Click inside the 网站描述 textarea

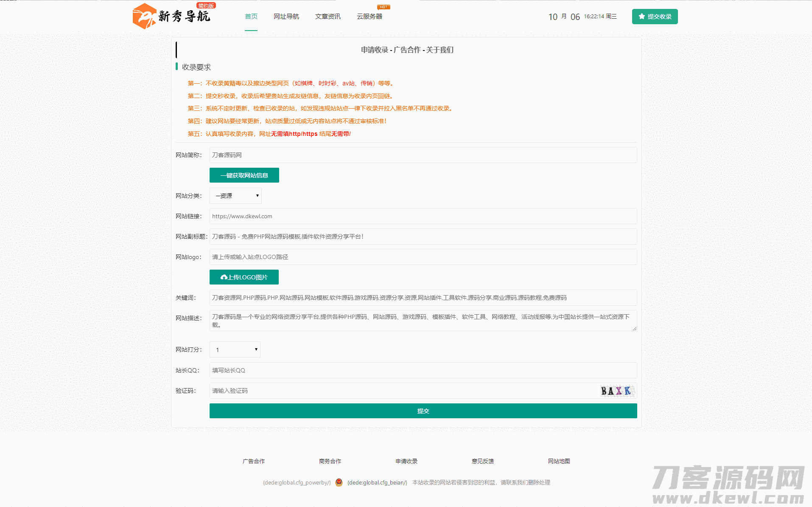click(x=423, y=321)
